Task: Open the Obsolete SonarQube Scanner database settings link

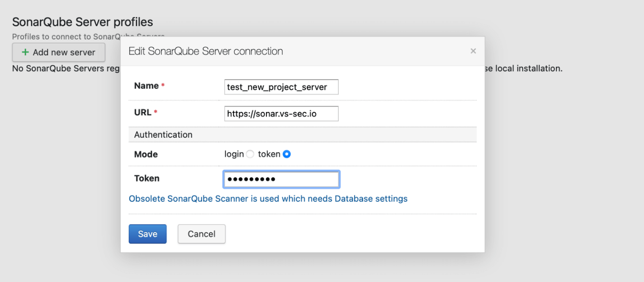Action: pos(268,199)
